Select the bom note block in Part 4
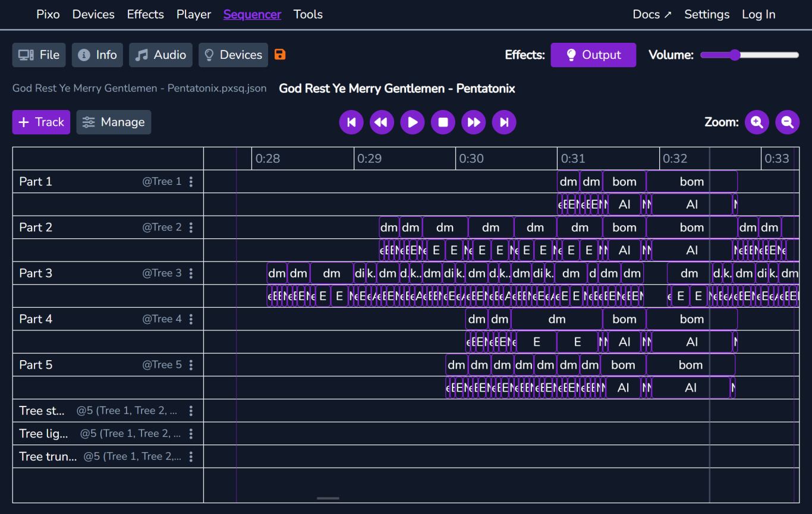The height and width of the screenshot is (514, 812). click(624, 319)
